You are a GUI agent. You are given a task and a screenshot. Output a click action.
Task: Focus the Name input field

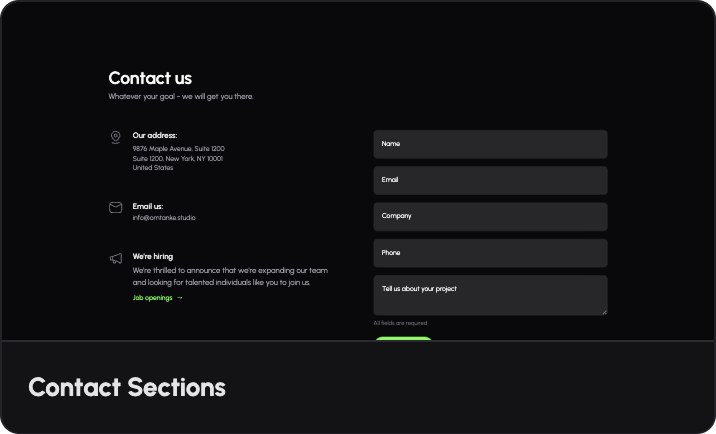[x=490, y=144]
